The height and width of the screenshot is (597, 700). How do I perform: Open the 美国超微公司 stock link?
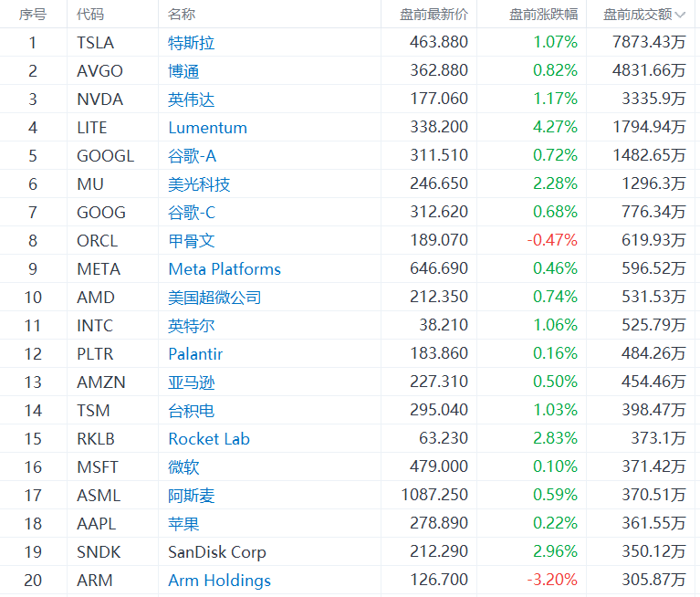[x=214, y=298]
